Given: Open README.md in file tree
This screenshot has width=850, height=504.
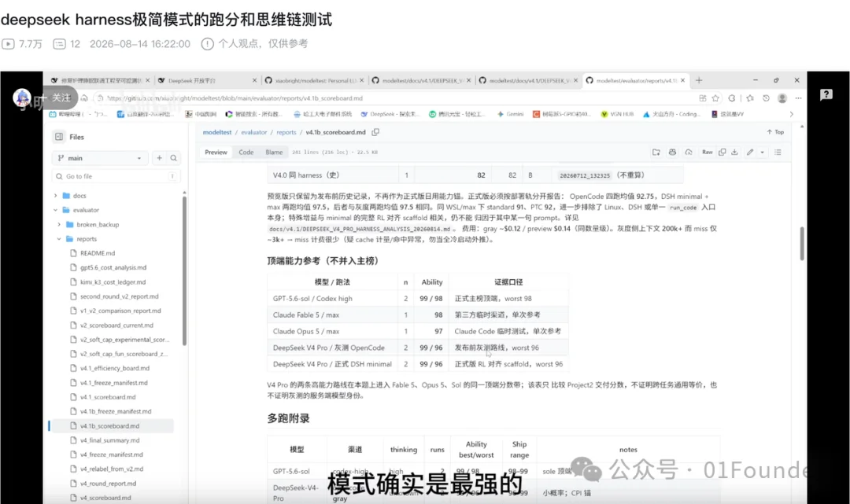Looking at the screenshot, I should pyautogui.click(x=98, y=253).
